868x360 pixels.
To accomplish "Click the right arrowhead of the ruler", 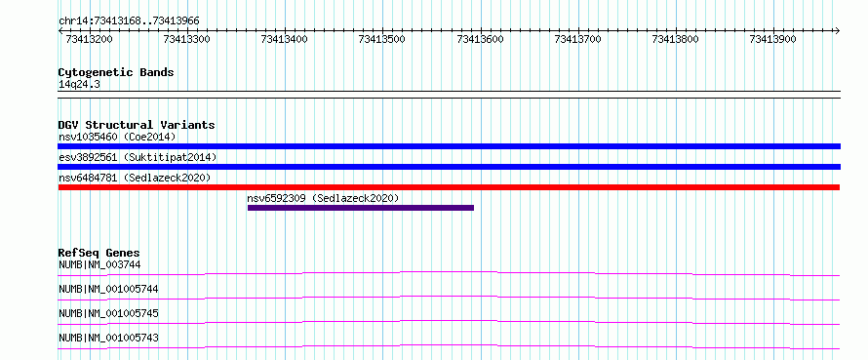I will coord(838,30).
